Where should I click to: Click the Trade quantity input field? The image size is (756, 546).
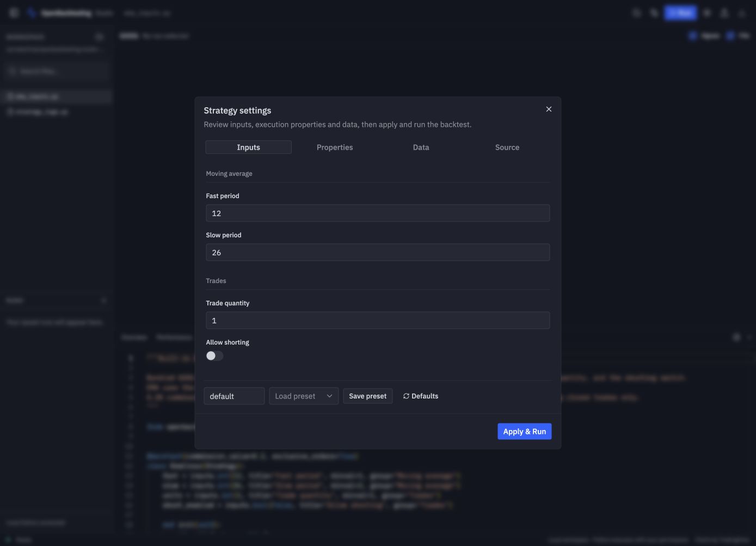coord(378,321)
